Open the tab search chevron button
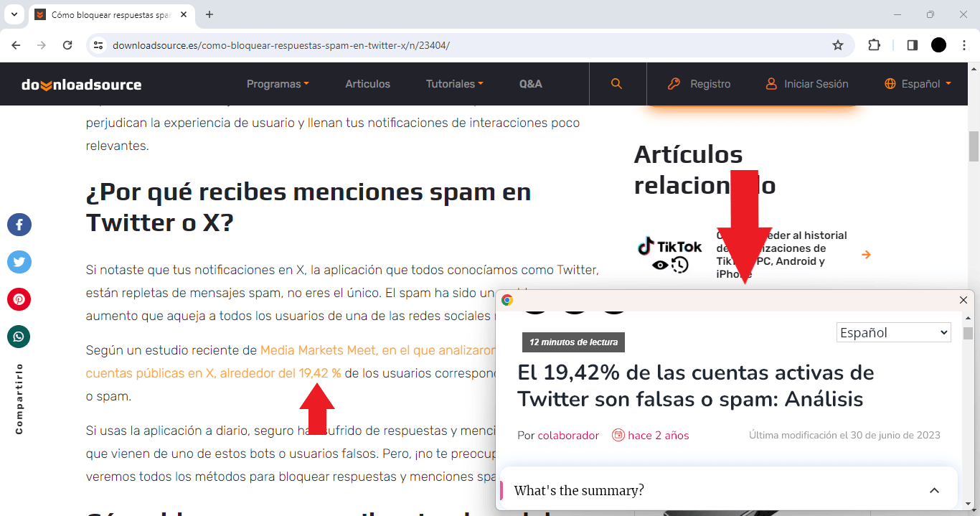The image size is (980, 516). 14,14
